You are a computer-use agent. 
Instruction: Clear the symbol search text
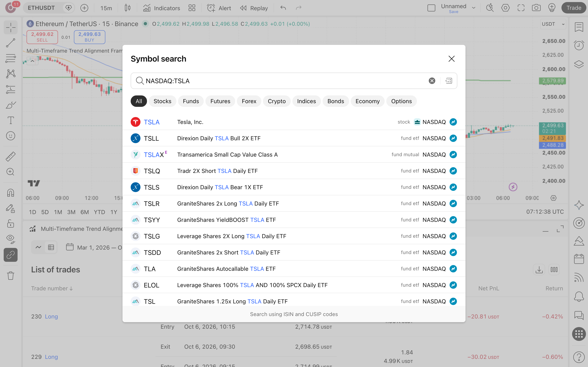click(432, 81)
